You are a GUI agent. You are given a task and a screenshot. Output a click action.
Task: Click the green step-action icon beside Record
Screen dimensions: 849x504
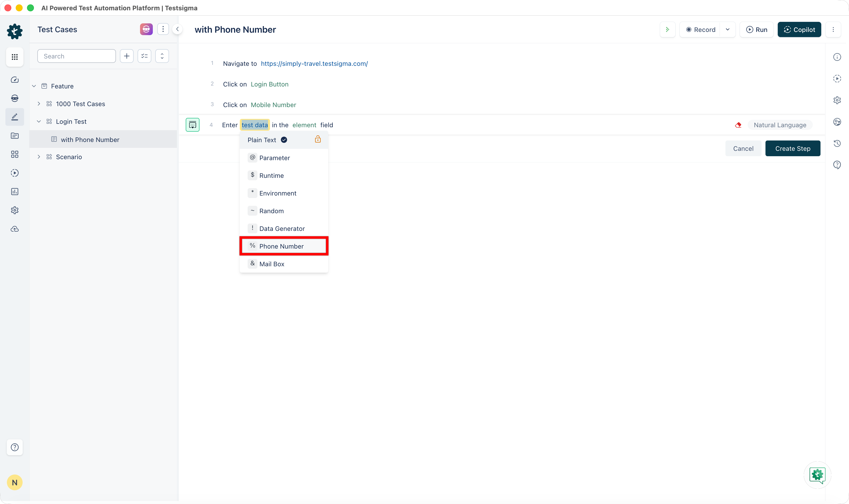pyautogui.click(x=668, y=29)
